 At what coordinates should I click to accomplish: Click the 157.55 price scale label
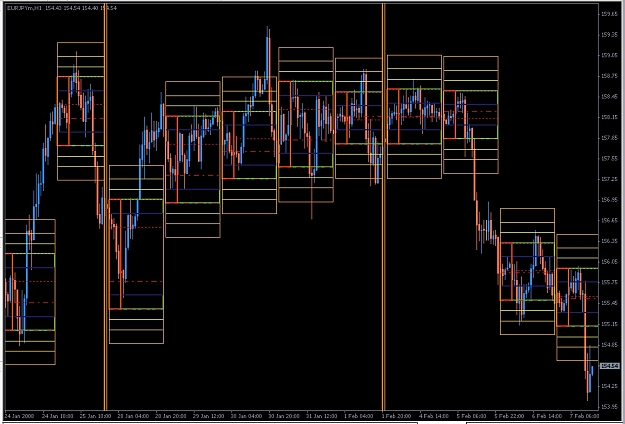click(x=611, y=159)
